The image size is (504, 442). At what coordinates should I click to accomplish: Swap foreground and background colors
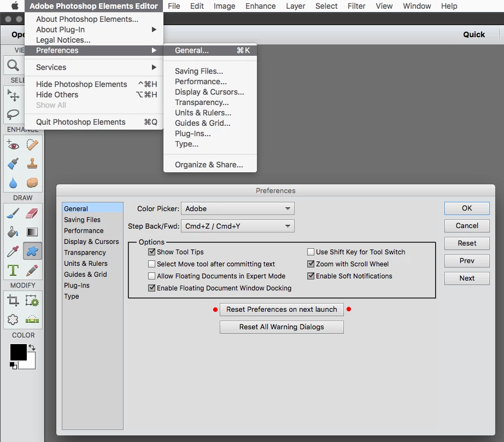pyautogui.click(x=32, y=347)
